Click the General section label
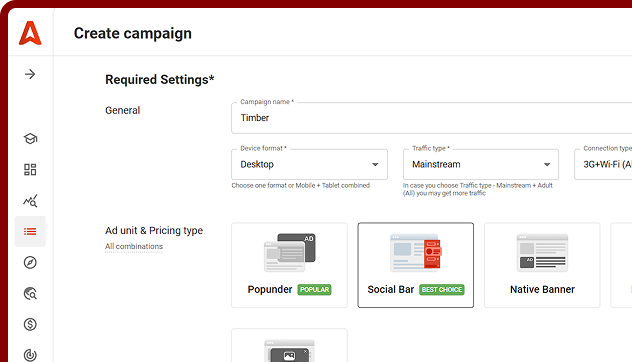This screenshot has height=362, width=632. [x=123, y=110]
